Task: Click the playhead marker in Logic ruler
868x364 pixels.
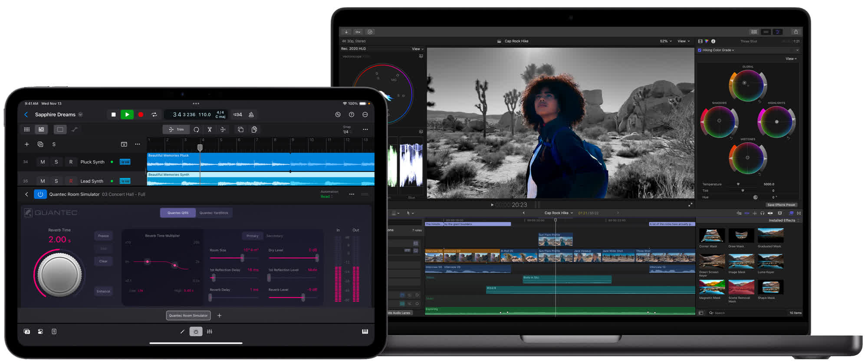Action: pyautogui.click(x=200, y=148)
